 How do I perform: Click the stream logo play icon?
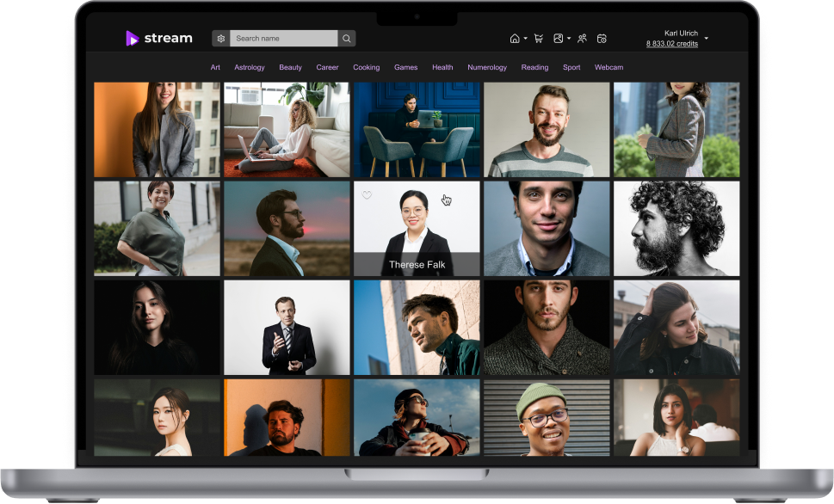click(x=132, y=38)
